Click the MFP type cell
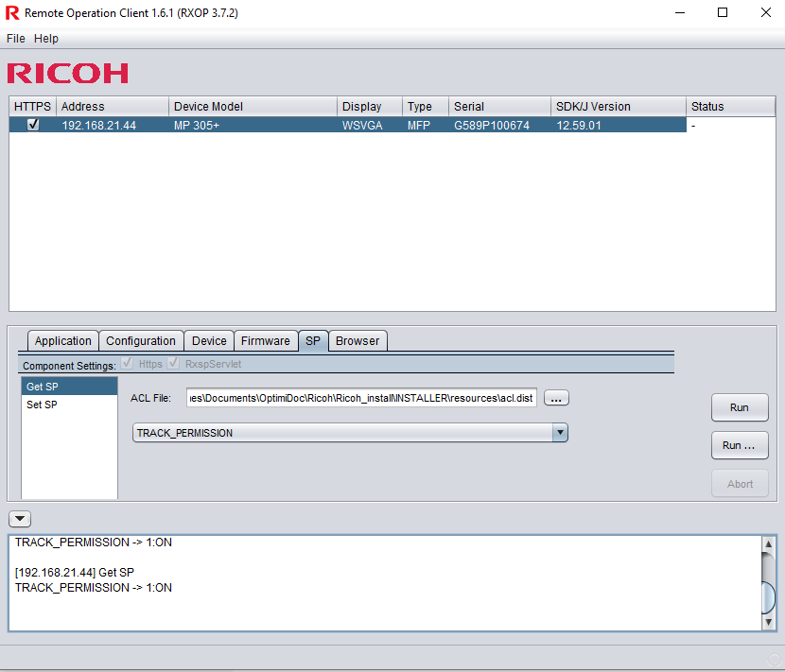This screenshot has height=672, width=785. (426, 125)
